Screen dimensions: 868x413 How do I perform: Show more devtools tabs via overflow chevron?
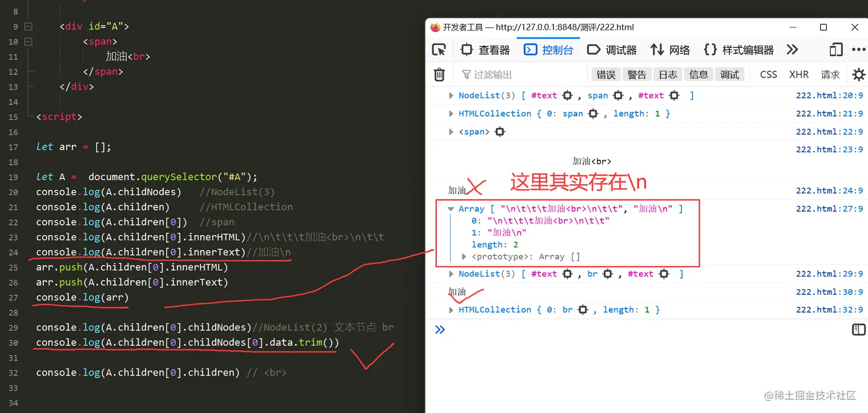(x=792, y=50)
